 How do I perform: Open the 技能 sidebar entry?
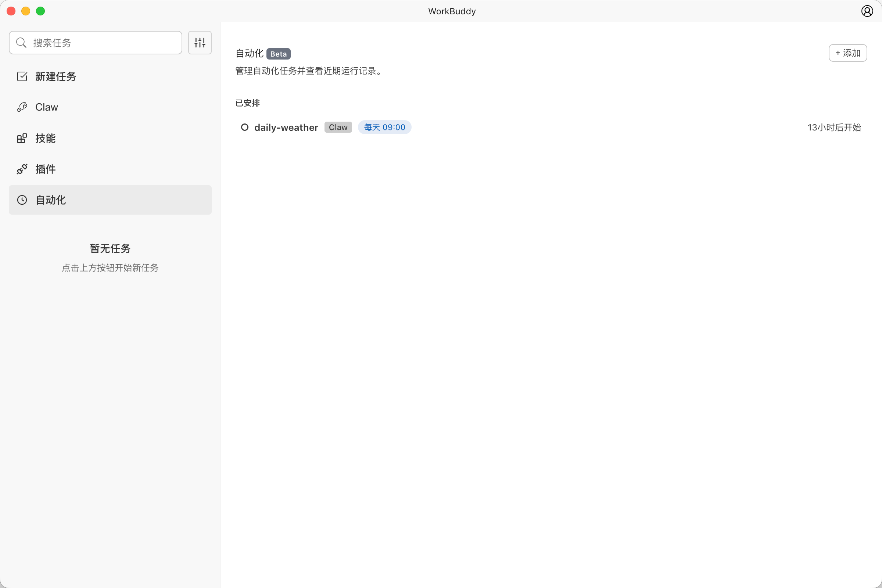click(46, 138)
